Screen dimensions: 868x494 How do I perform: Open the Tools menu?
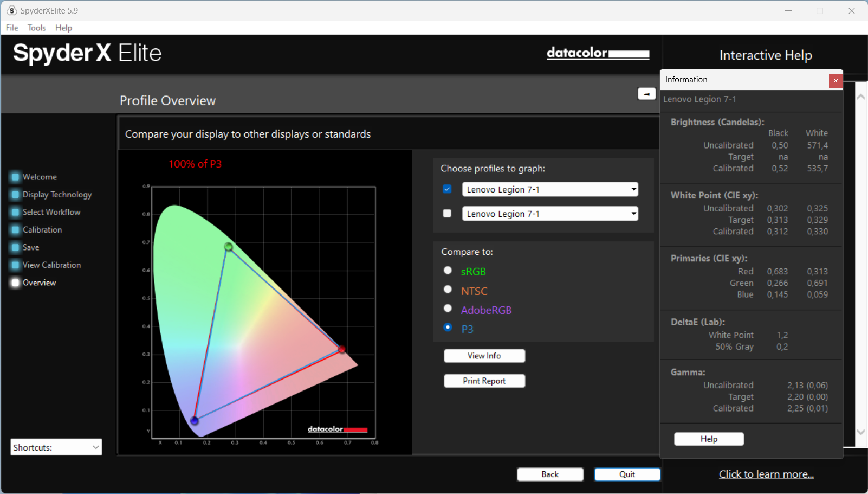coord(37,28)
